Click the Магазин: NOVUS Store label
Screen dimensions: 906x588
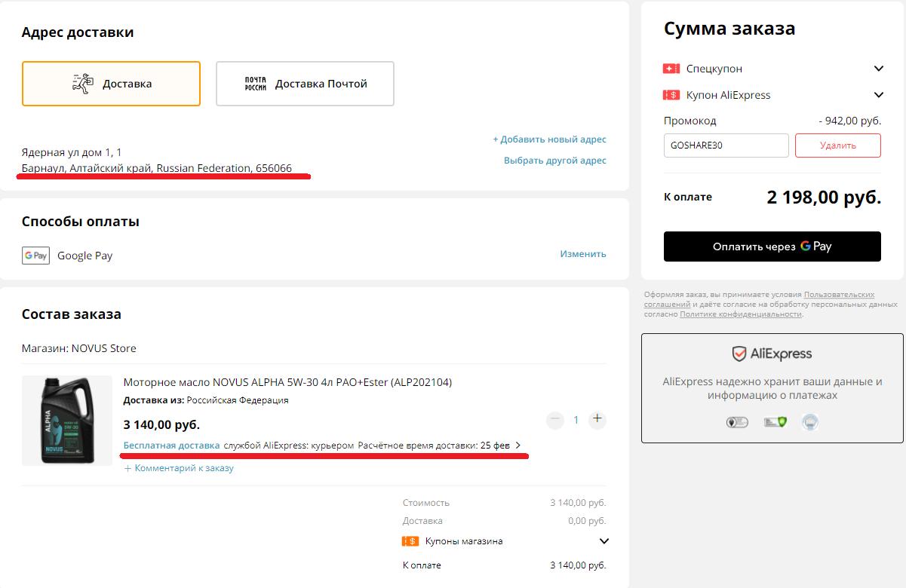[79, 348]
